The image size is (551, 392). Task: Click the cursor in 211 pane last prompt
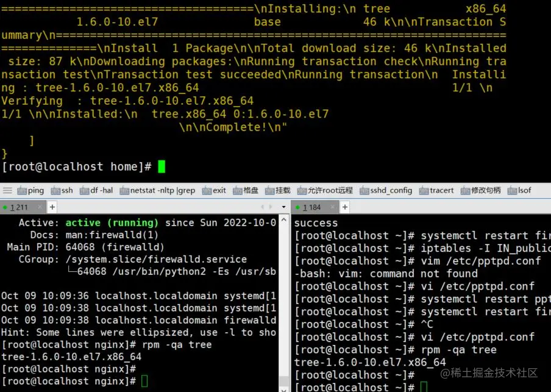click(x=144, y=381)
